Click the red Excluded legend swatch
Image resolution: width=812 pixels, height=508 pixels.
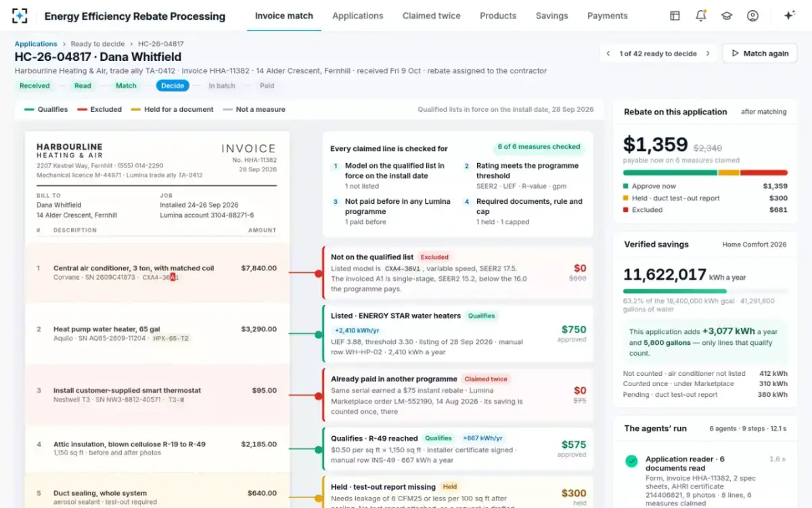(82, 110)
